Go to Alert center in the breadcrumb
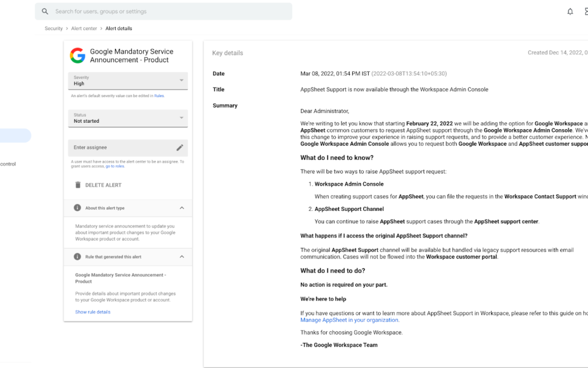 pyautogui.click(x=84, y=28)
